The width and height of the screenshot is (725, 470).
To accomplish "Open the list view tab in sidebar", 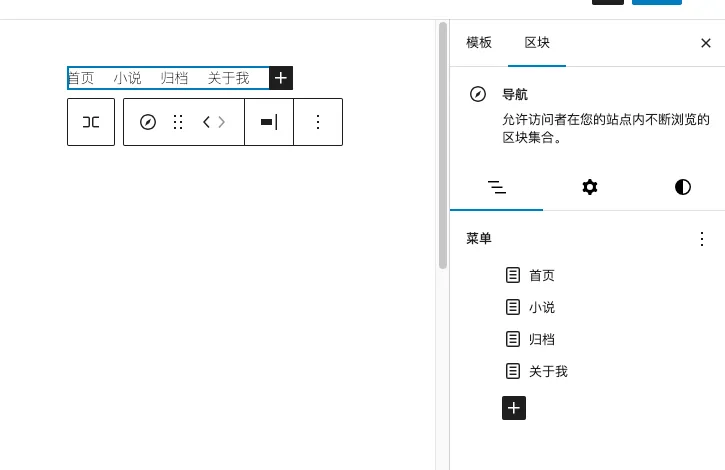I will pos(496,187).
